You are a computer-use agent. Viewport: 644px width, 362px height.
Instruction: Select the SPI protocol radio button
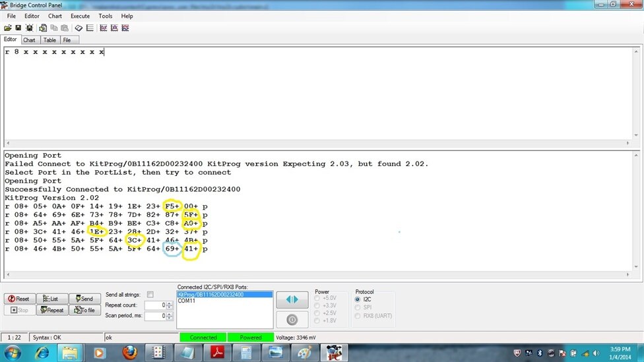[x=358, y=307]
